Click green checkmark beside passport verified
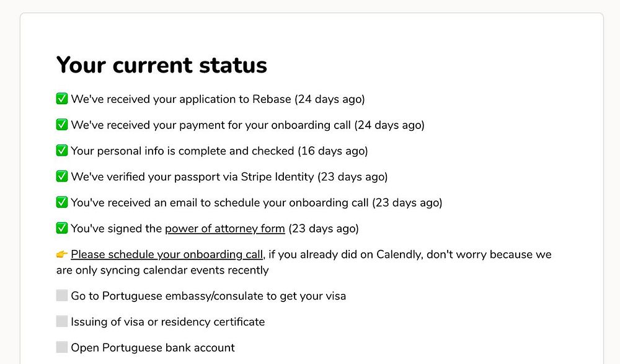This screenshot has height=364, width=620. click(x=62, y=177)
